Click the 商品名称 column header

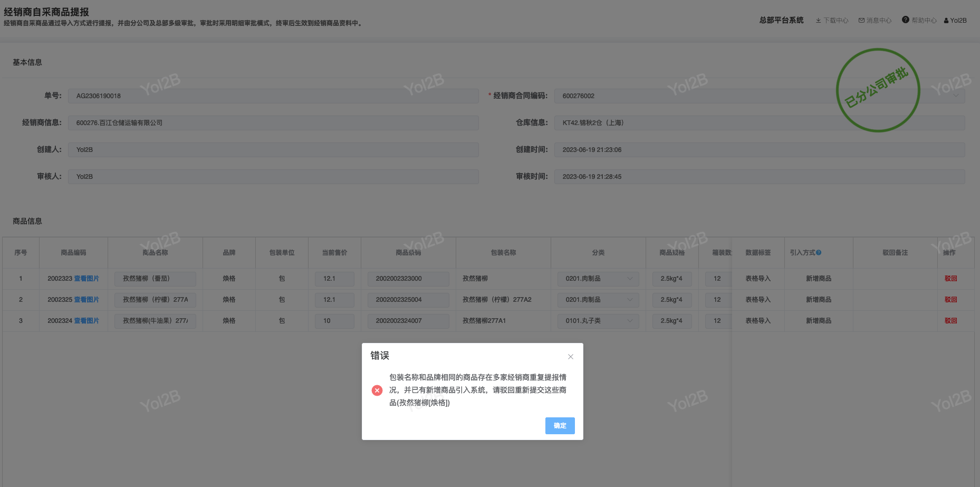pyautogui.click(x=155, y=253)
